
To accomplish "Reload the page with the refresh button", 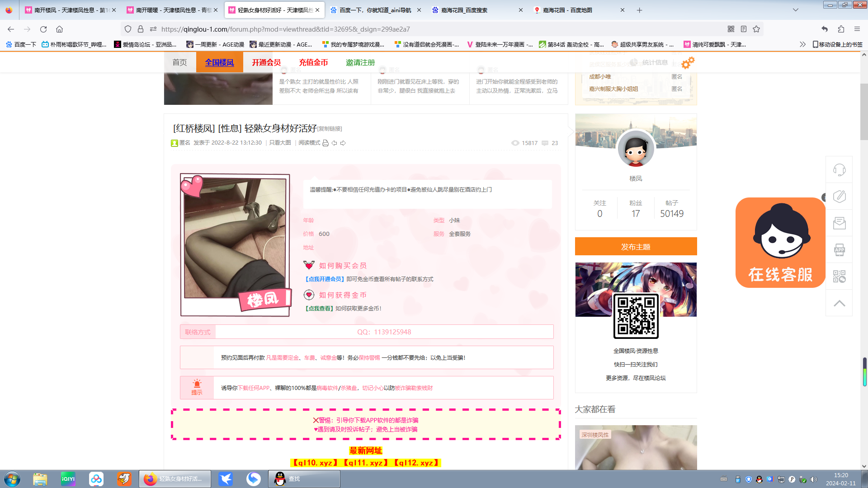I will tap(43, 29).
